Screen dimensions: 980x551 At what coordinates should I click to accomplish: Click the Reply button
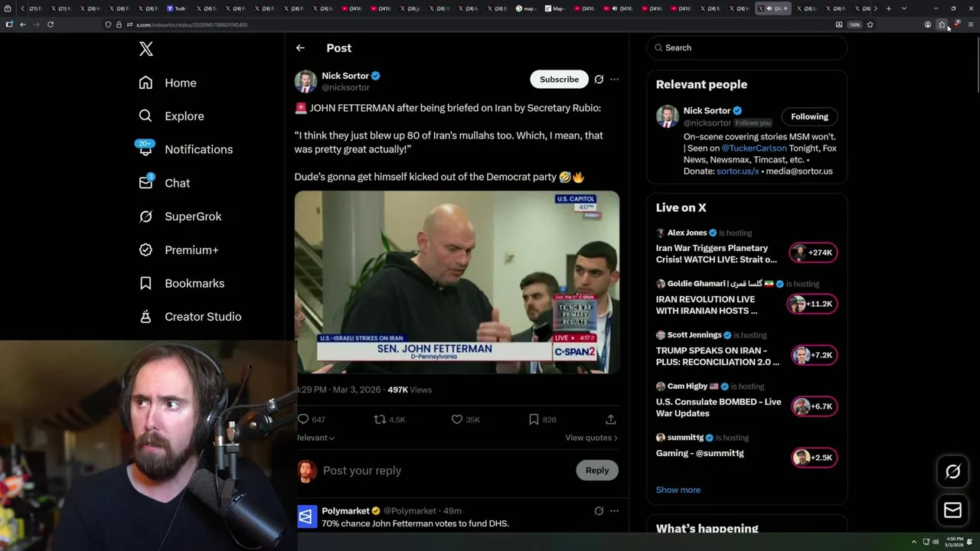597,471
